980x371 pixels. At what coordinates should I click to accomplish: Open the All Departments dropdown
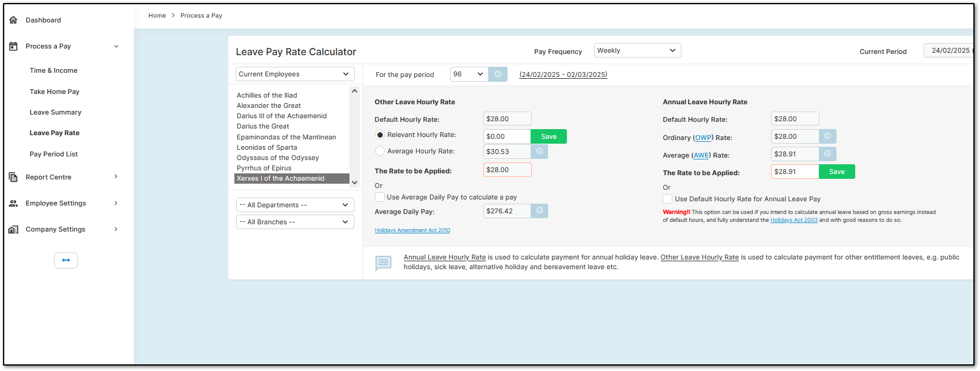[x=295, y=205]
